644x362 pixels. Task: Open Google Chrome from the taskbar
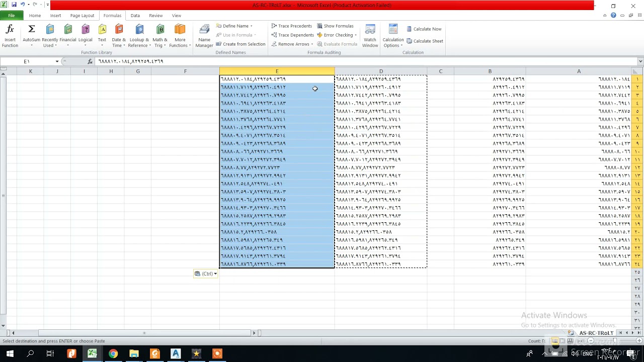click(113, 353)
